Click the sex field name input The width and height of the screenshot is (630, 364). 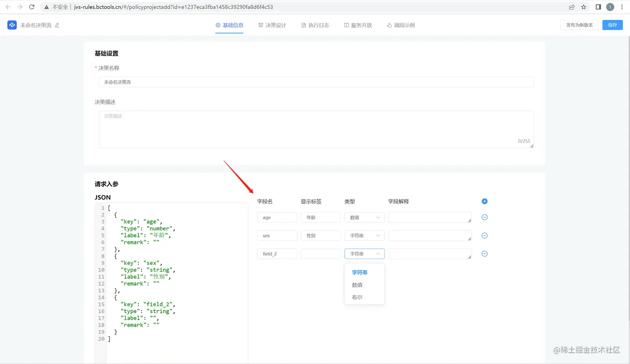coord(277,236)
